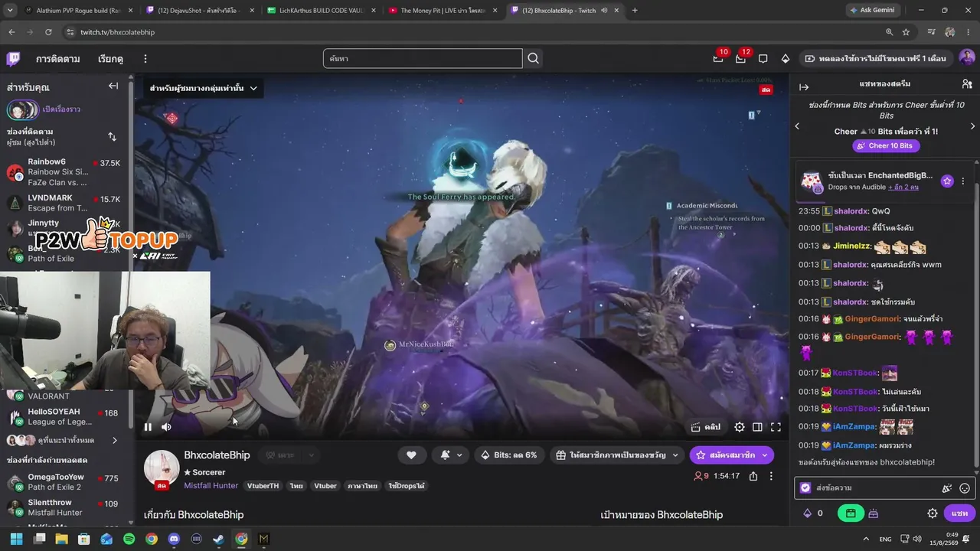Viewport: 980px width, 551px height.
Task: Open Steam from the taskbar
Action: (x=219, y=539)
